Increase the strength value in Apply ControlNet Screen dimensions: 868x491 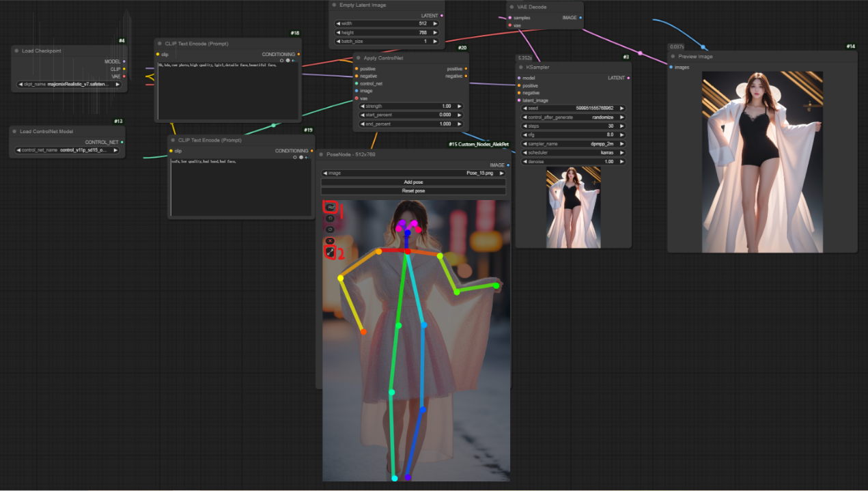point(460,106)
